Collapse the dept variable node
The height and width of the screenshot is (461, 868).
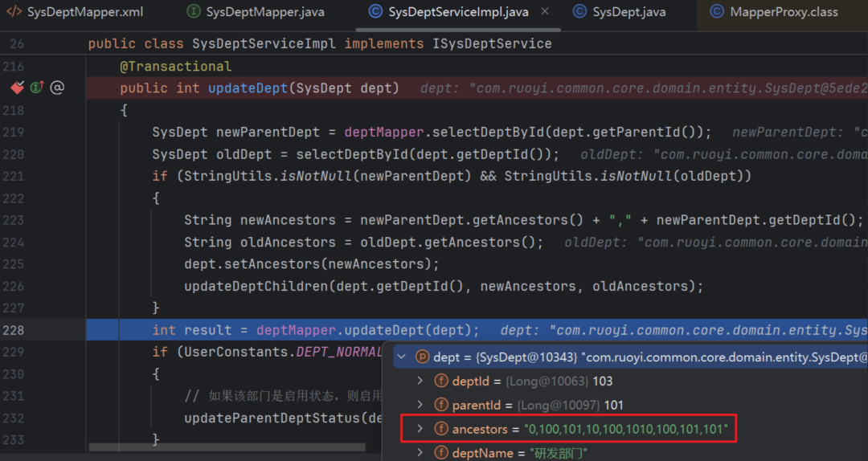click(x=403, y=357)
